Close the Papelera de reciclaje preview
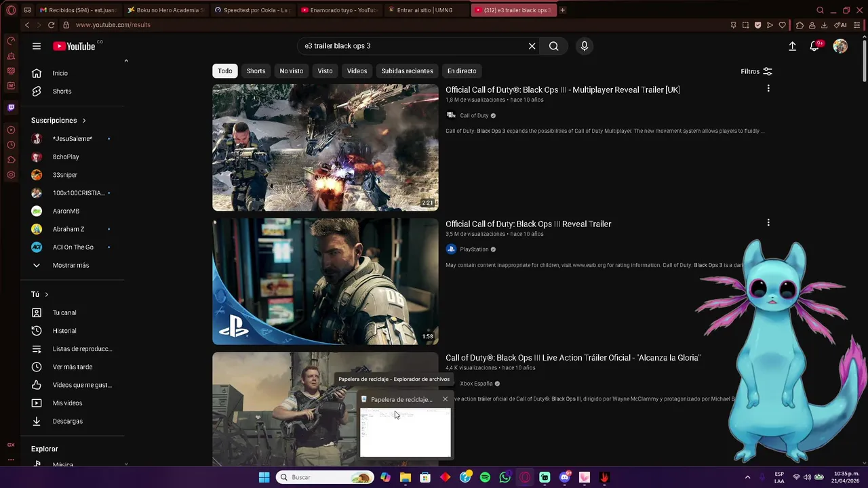The height and width of the screenshot is (488, 868). [x=445, y=399]
